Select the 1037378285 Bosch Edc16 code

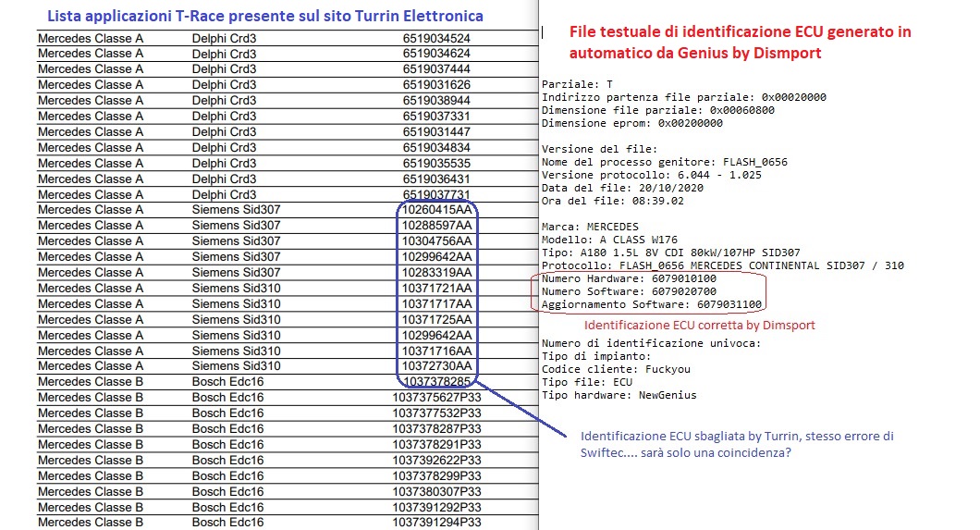(438, 382)
